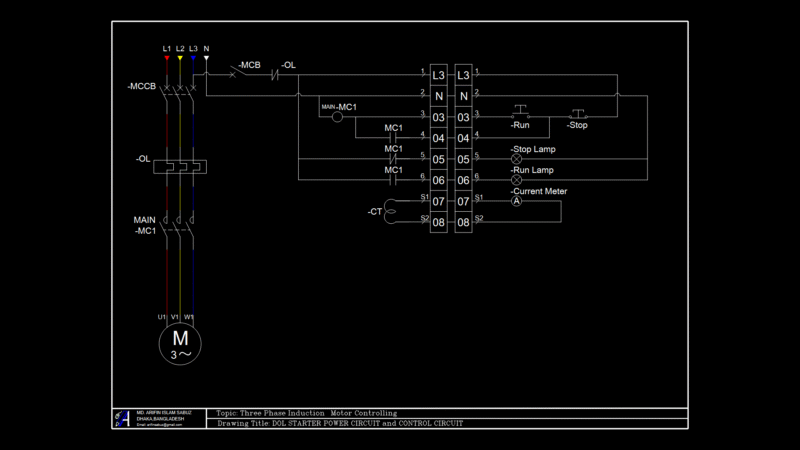Screen dimensions: 800x450
Task: Click the MCB breaker switch symbol
Action: point(238,71)
